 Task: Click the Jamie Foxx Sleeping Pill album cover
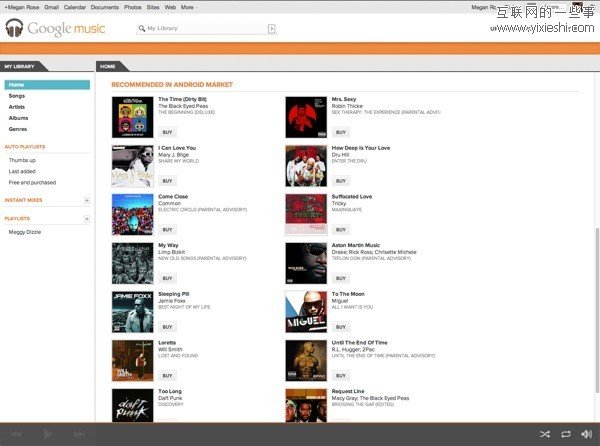point(131,311)
